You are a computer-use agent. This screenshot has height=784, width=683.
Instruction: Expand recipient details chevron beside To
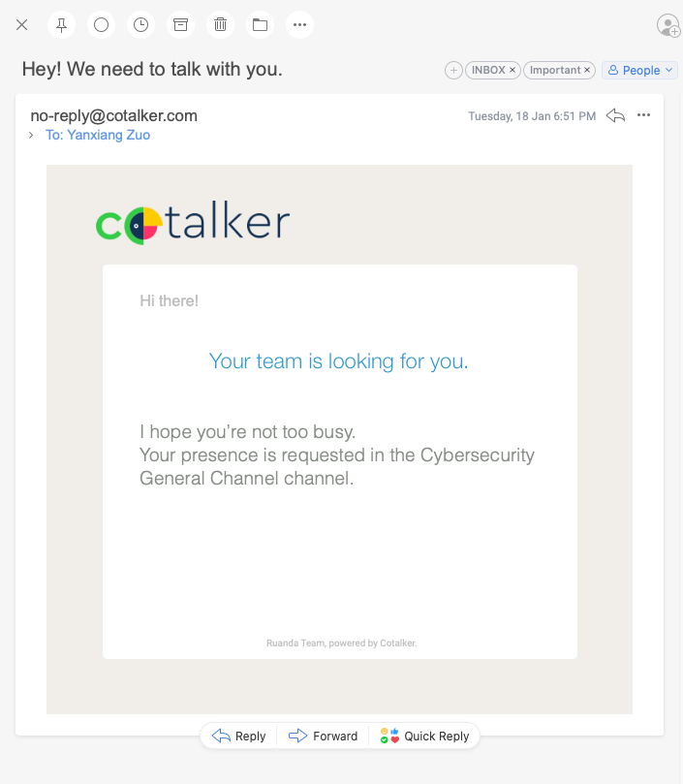point(31,135)
